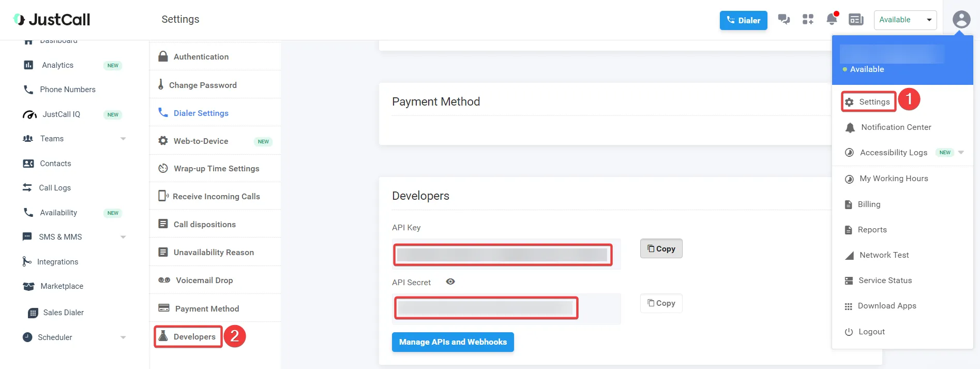Open the user profile avatar icon

(961, 20)
